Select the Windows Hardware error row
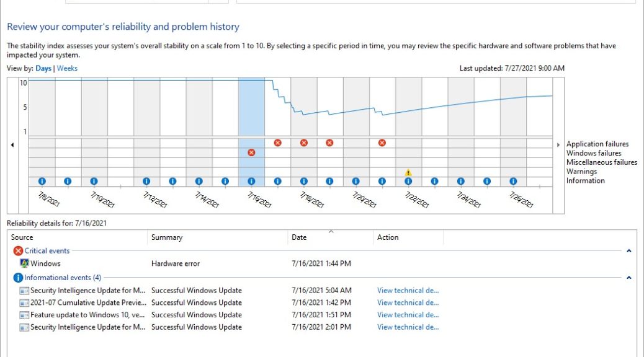 click(321, 263)
